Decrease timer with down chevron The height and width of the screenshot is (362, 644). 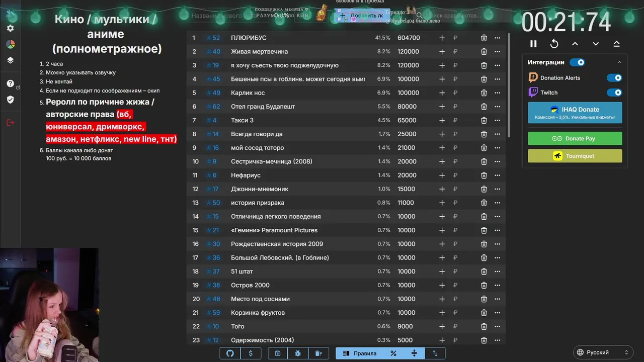click(596, 44)
